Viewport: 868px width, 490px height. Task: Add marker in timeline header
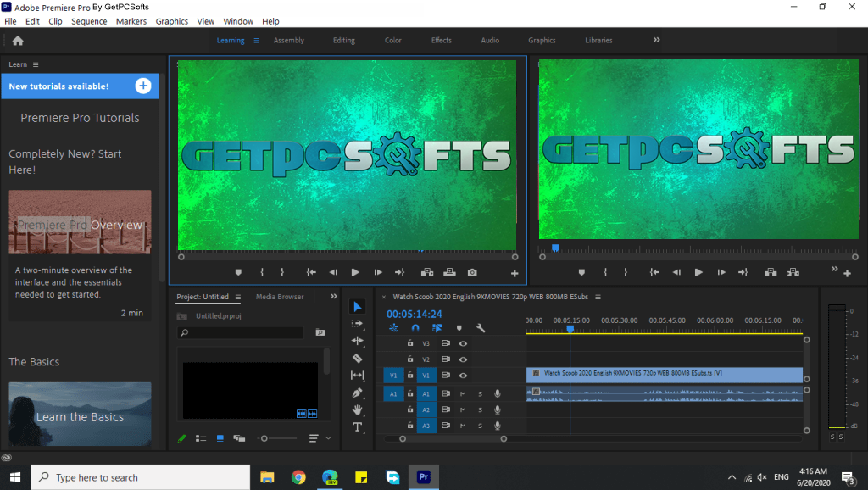point(459,328)
